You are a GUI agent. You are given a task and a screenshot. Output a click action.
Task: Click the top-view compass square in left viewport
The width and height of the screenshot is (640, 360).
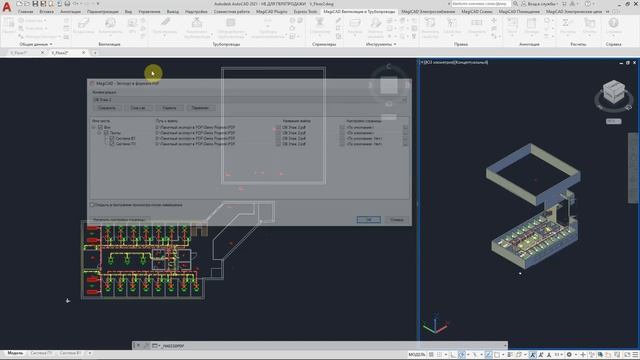389,86
